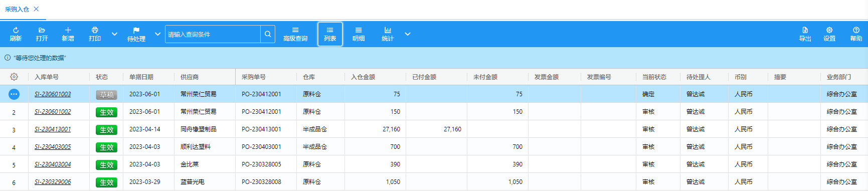Focus the 请输入查询条件 search field
The image size is (868, 191).
click(213, 34)
